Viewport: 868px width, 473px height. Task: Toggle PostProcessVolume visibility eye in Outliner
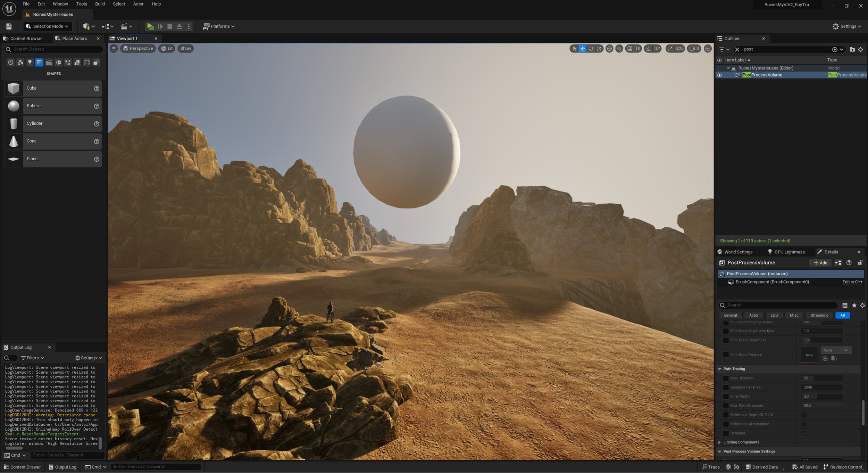[x=719, y=75]
